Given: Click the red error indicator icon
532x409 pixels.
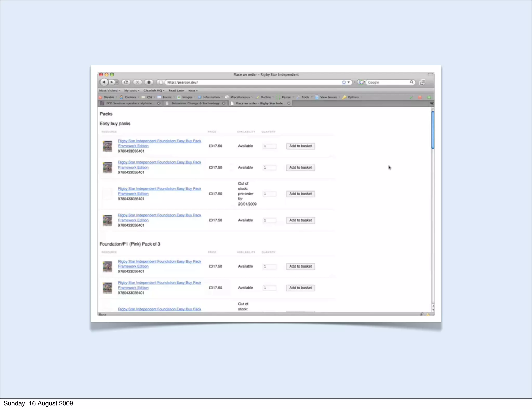Looking at the screenshot, I should pos(420,97).
